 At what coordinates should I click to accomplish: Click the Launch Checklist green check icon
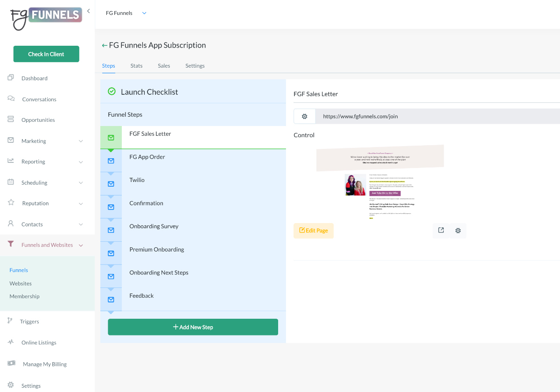(x=112, y=91)
